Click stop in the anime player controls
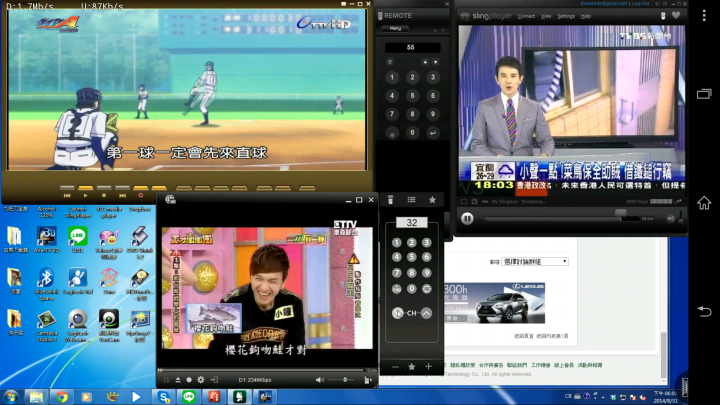 [x=104, y=196]
